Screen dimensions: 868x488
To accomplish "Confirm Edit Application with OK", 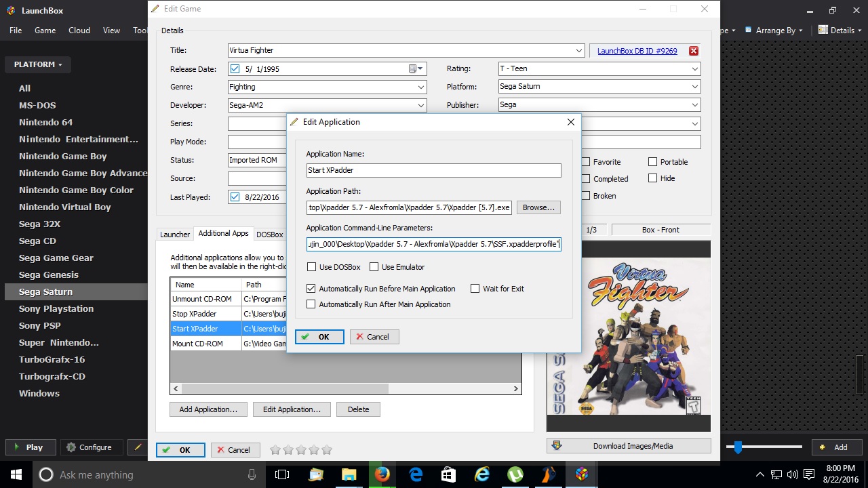I will [319, 337].
